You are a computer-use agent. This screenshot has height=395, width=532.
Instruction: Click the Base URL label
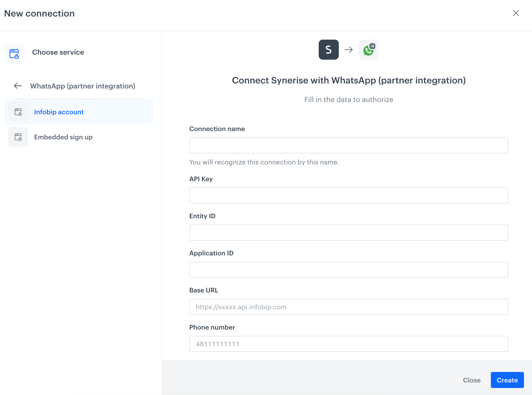click(x=204, y=290)
